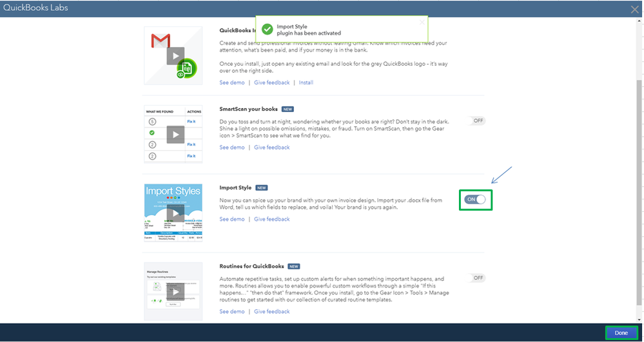The image size is (644, 342).
Task: Click the Done button
Action: pyautogui.click(x=621, y=333)
